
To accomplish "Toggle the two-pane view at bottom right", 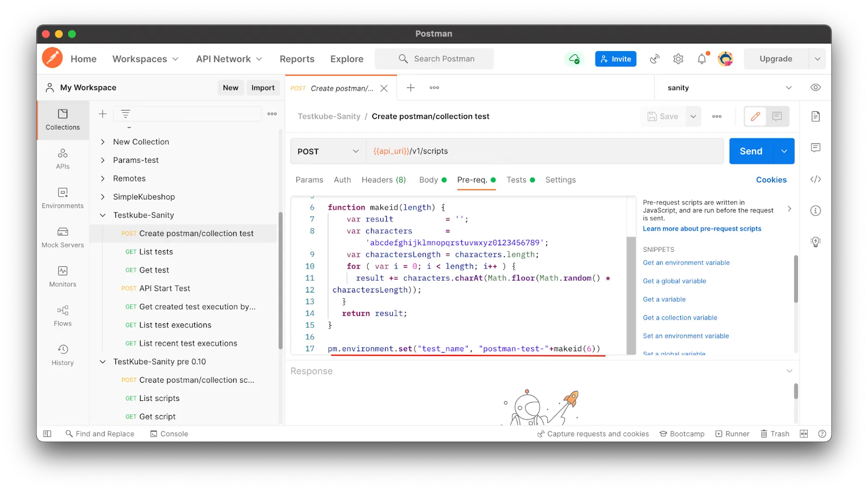I will point(803,433).
